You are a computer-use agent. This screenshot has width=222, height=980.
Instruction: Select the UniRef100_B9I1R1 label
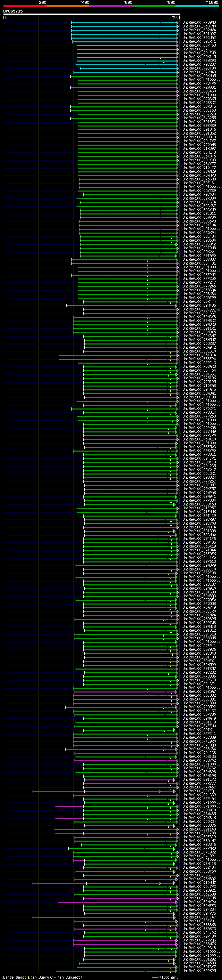(x=199, y=328)
